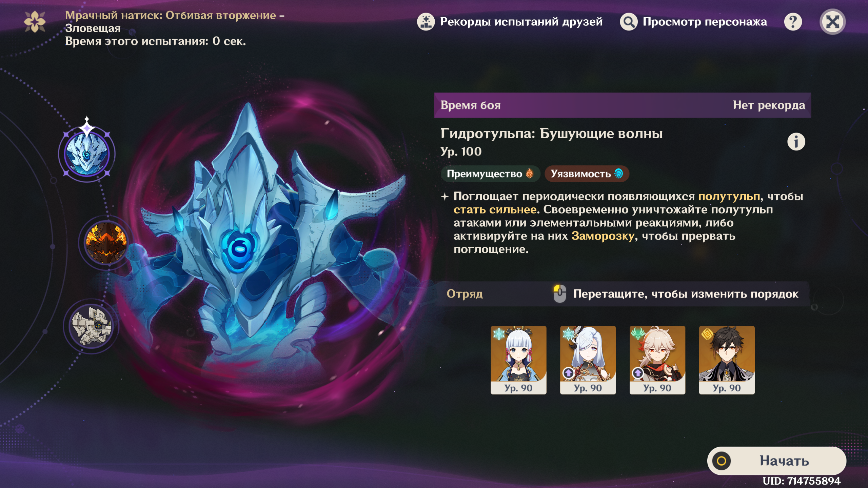Screen dimensions: 868x488
Task: Close the challenge screen with X
Action: pyautogui.click(x=832, y=22)
